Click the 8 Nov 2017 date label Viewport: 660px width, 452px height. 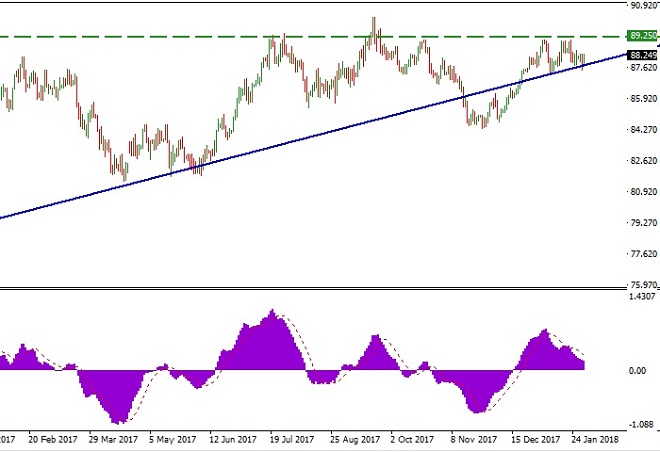(x=474, y=439)
